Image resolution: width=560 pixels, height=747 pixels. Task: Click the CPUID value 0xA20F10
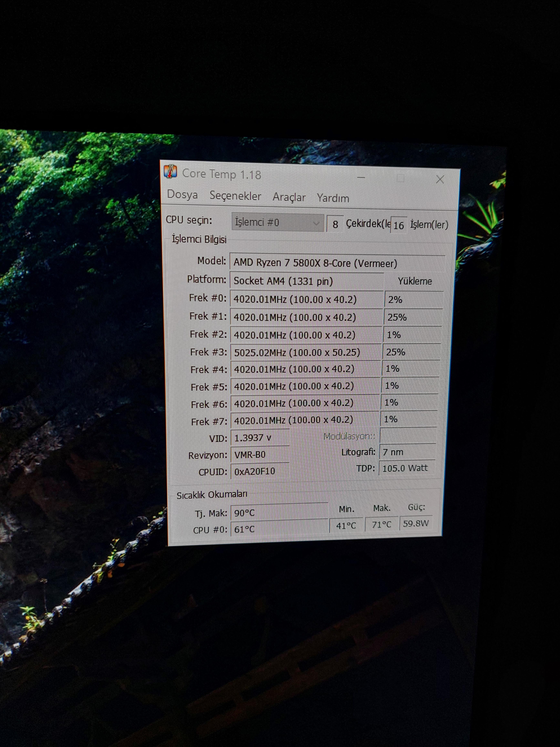click(260, 471)
